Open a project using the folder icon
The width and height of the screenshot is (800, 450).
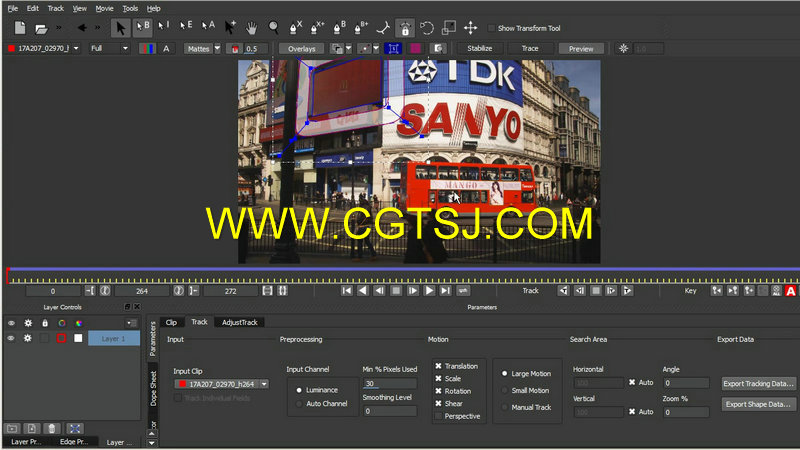point(41,29)
